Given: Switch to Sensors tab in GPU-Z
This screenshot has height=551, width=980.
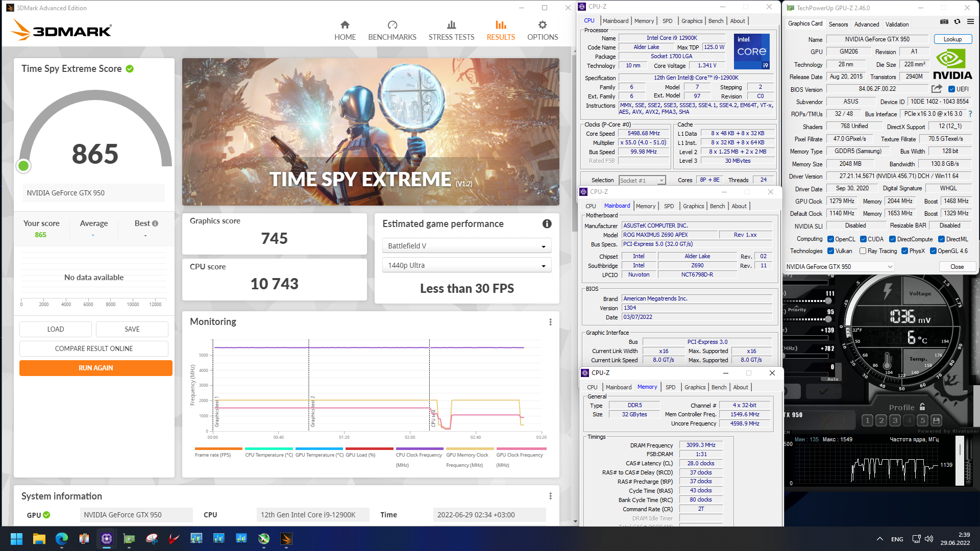Looking at the screenshot, I should pyautogui.click(x=838, y=24).
